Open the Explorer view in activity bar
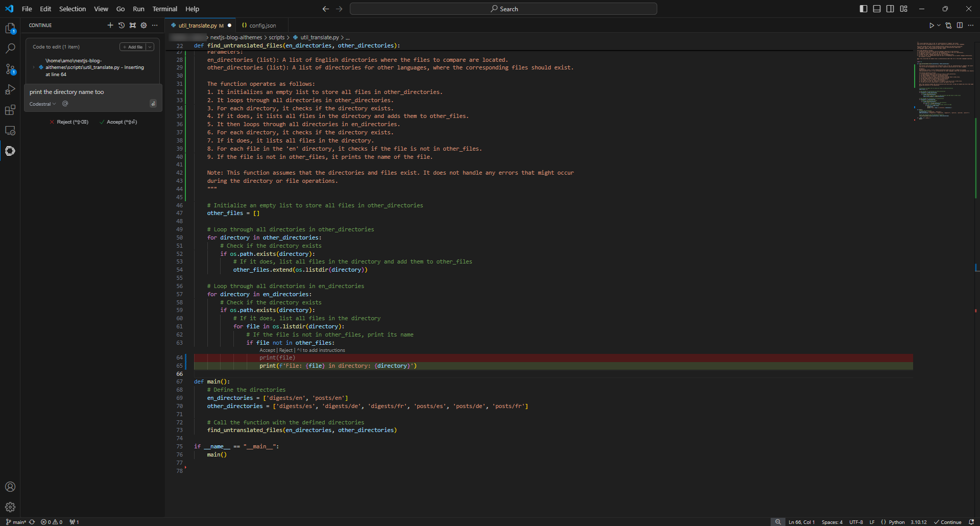Image resolution: width=980 pixels, height=526 pixels. (x=10, y=29)
